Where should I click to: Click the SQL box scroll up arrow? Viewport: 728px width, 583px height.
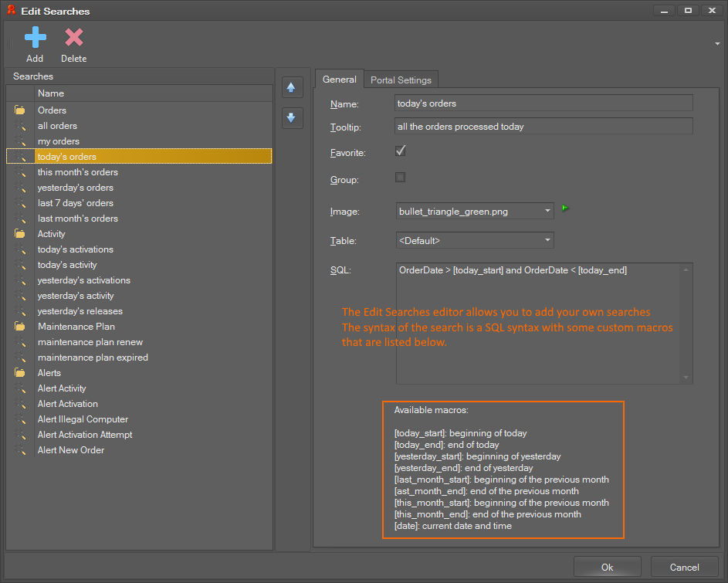click(686, 270)
